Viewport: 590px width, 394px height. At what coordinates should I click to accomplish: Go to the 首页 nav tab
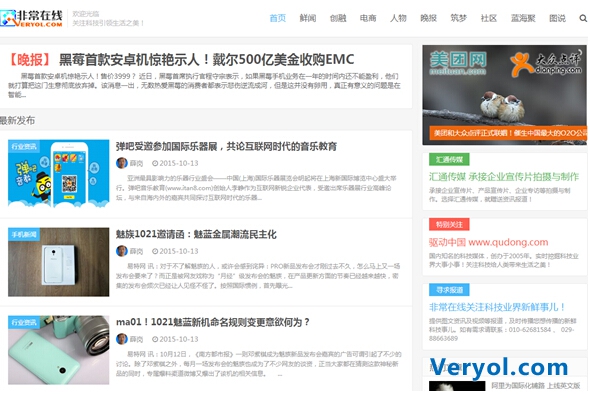pyautogui.click(x=278, y=18)
